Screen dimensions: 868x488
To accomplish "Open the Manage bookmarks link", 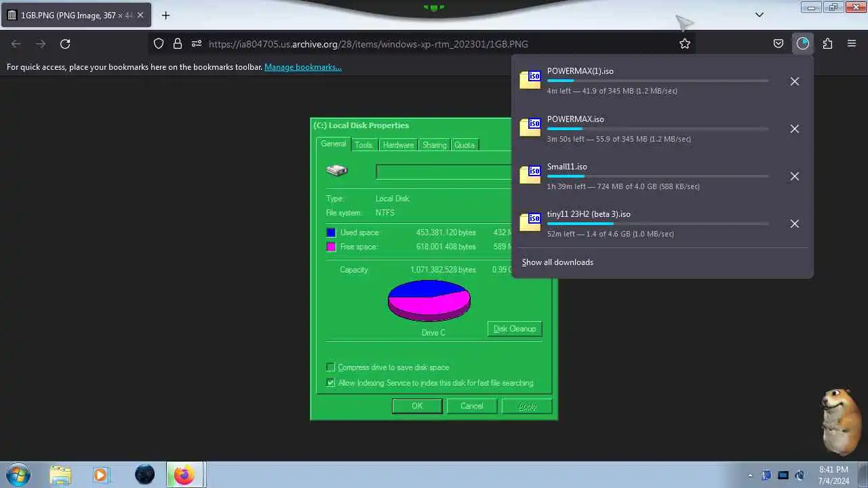I will point(303,67).
